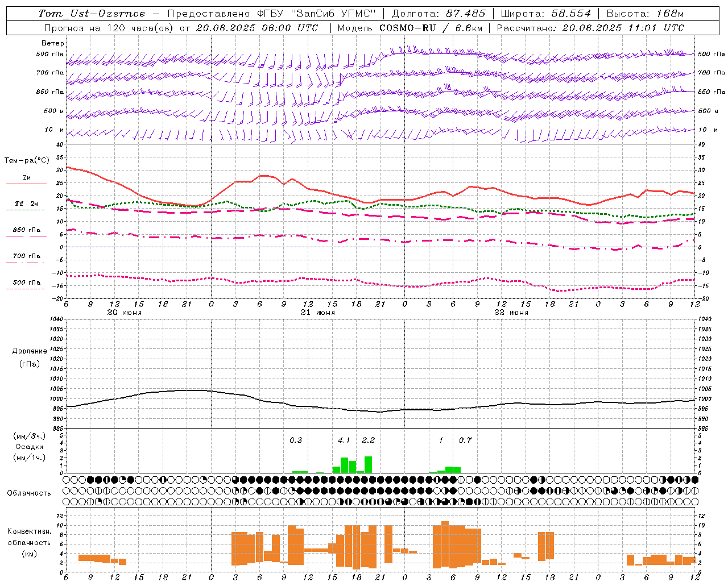Click the computed time "20.06.2025 11:01 UTC"
The height and width of the screenshot is (582, 728).
tap(623, 28)
